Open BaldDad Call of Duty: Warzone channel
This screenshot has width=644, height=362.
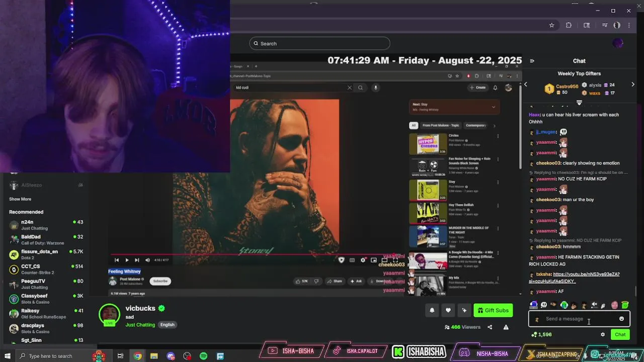point(46,240)
